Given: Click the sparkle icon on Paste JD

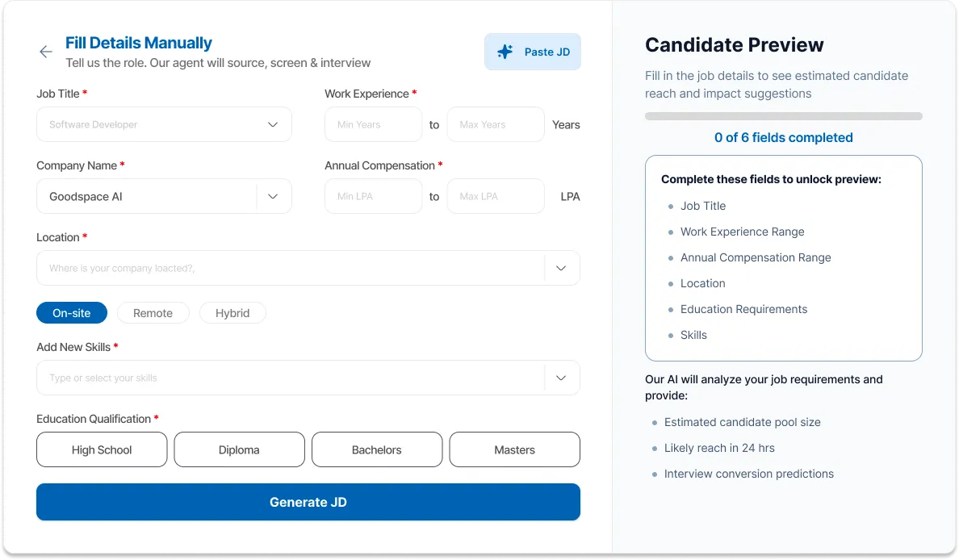Looking at the screenshot, I should pos(505,52).
